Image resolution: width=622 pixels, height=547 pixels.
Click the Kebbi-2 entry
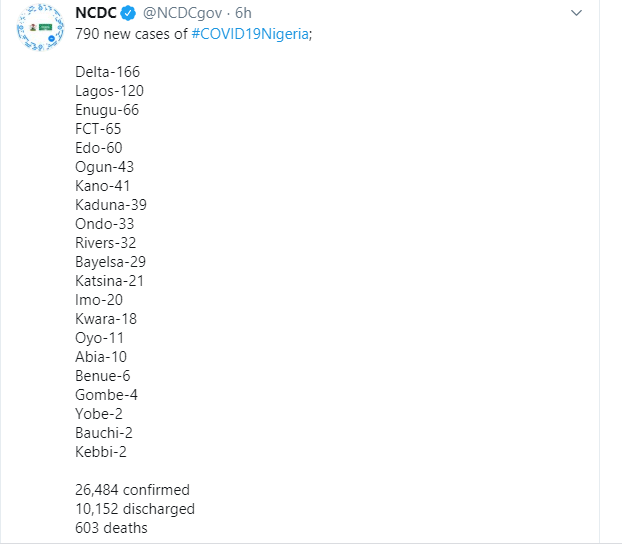[x=101, y=452]
